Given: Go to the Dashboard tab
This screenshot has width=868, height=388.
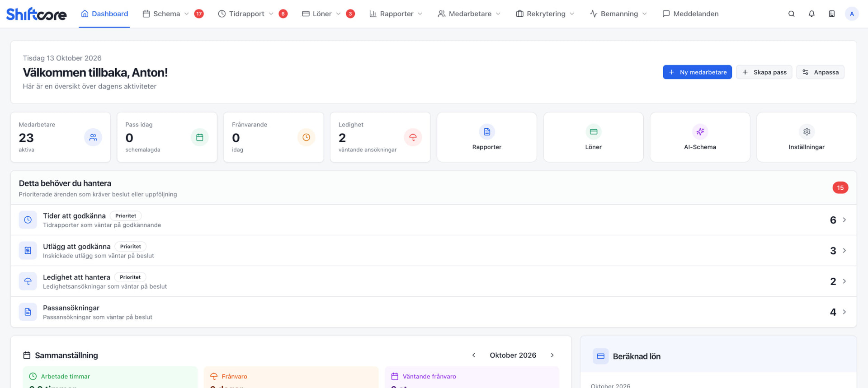Looking at the screenshot, I should click(104, 14).
